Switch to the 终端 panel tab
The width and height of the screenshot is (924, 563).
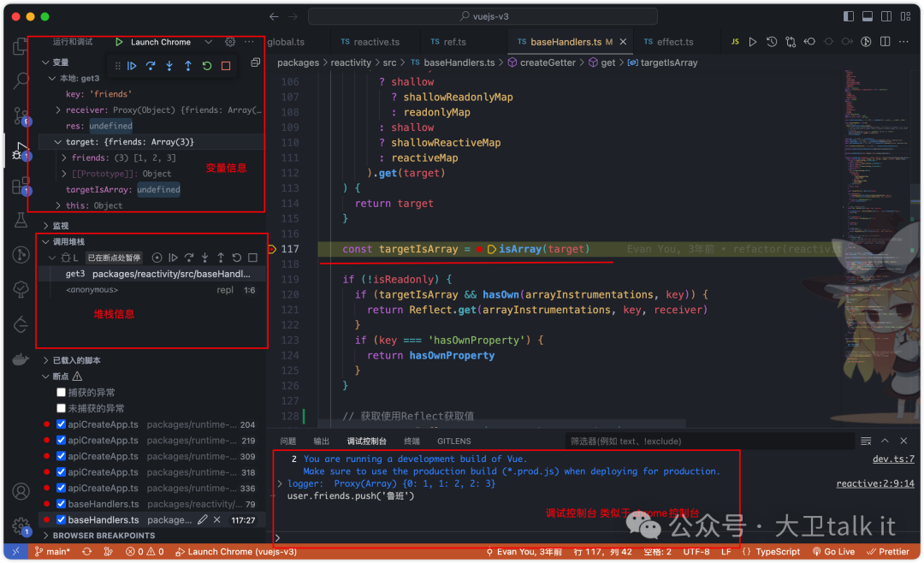click(412, 442)
